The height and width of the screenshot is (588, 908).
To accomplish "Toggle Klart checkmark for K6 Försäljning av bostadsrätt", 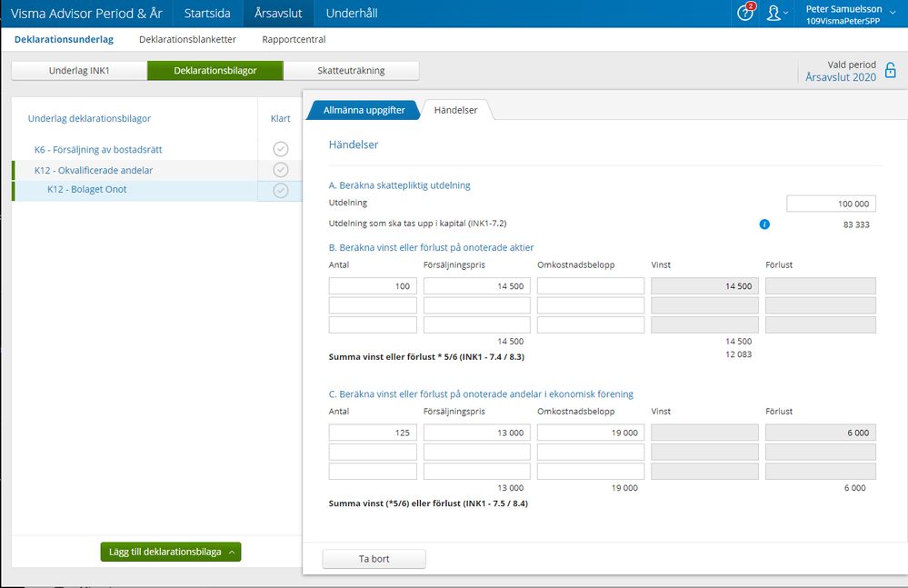I will tap(281, 149).
